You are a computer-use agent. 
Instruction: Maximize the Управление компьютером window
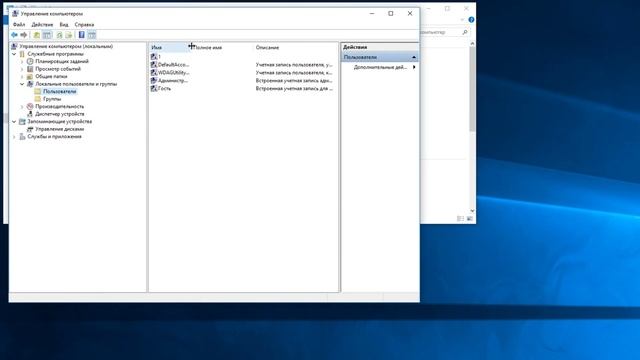click(x=391, y=13)
